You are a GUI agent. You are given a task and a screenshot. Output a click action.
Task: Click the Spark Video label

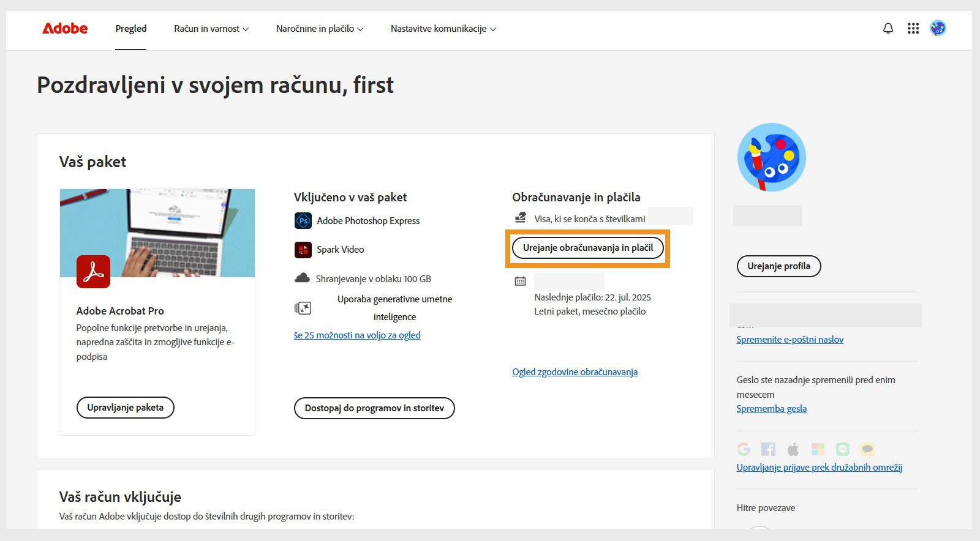pyautogui.click(x=341, y=250)
